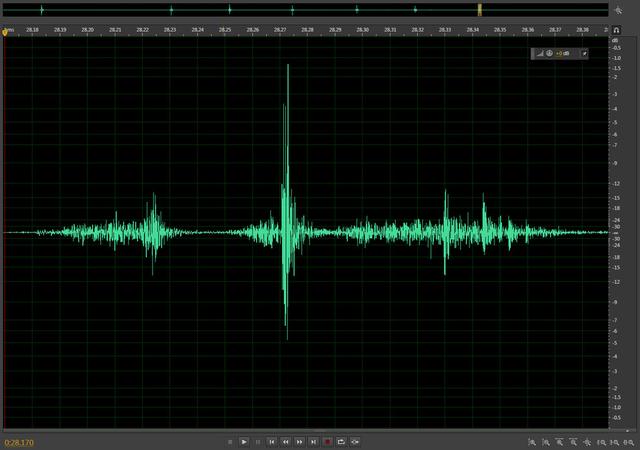Click the HUD volume ramp icon

tap(540, 53)
